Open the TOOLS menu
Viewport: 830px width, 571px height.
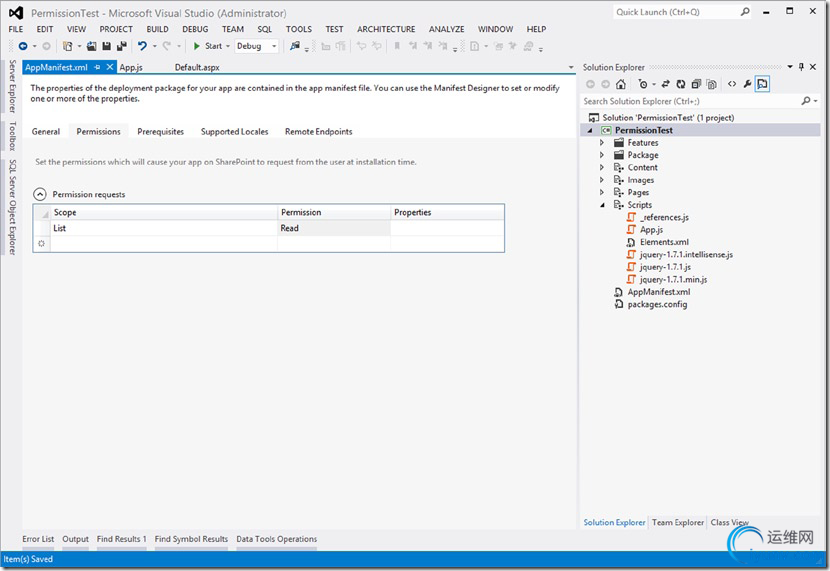click(x=299, y=29)
